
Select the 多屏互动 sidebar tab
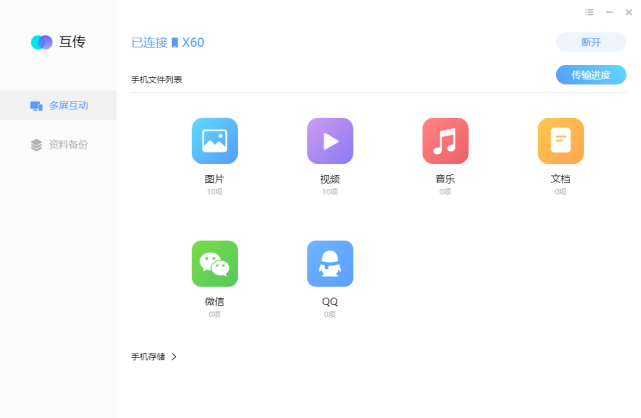point(58,105)
